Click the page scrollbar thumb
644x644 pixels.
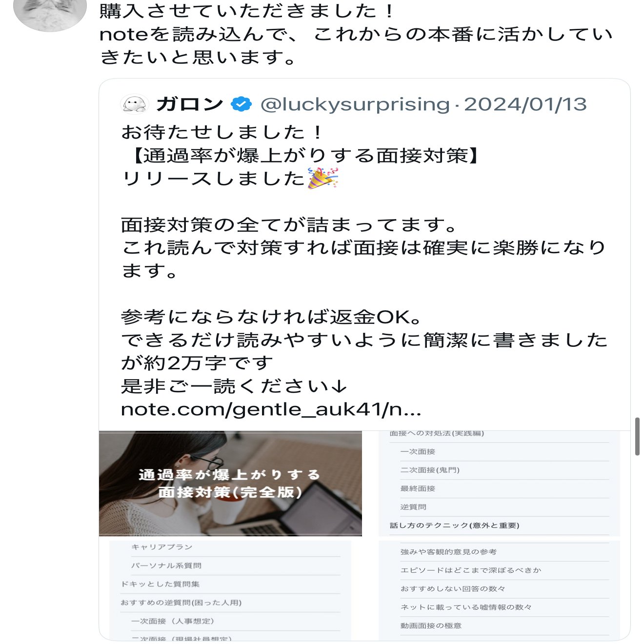coord(637,436)
